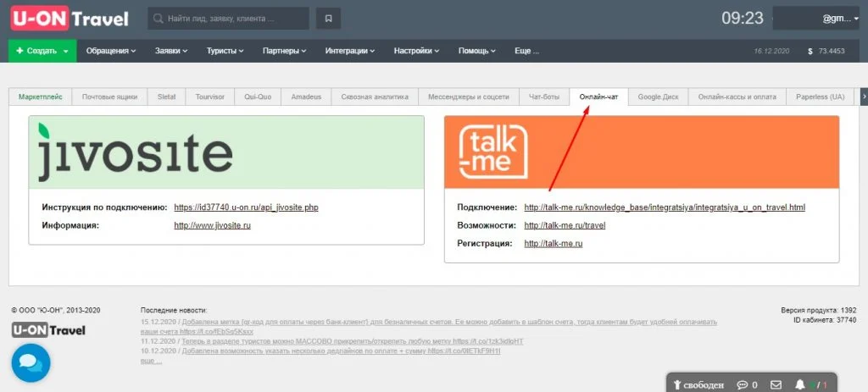
Task: Open talk-me integration knowledge base link
Action: [x=665, y=208]
